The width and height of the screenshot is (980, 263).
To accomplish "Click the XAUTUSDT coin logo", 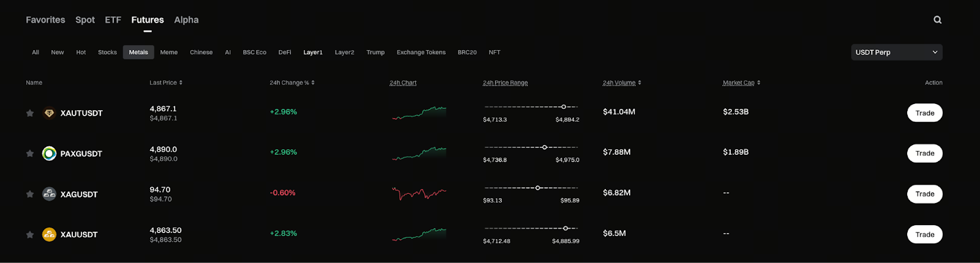I will (x=49, y=113).
